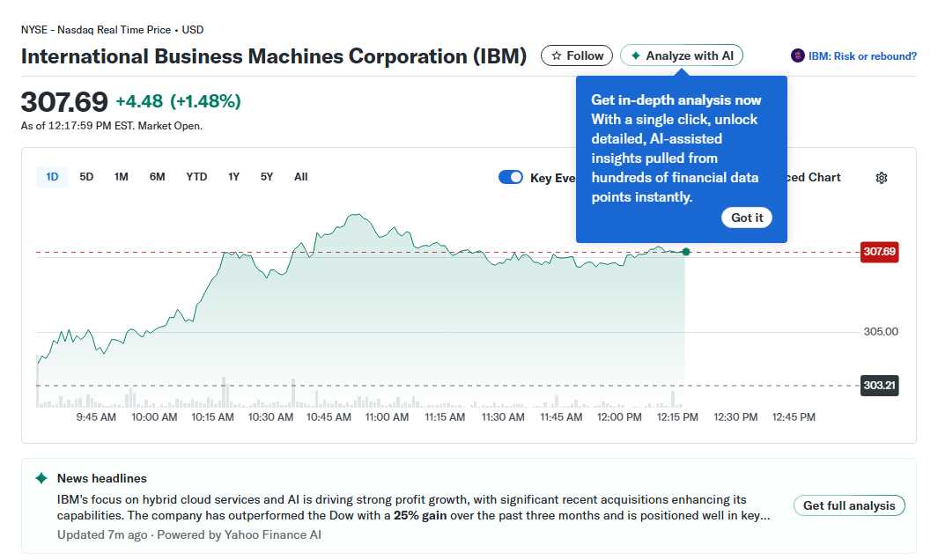This screenshot has height=560, width=938.
Task: Switch to 6M chart range
Action: pyautogui.click(x=157, y=177)
